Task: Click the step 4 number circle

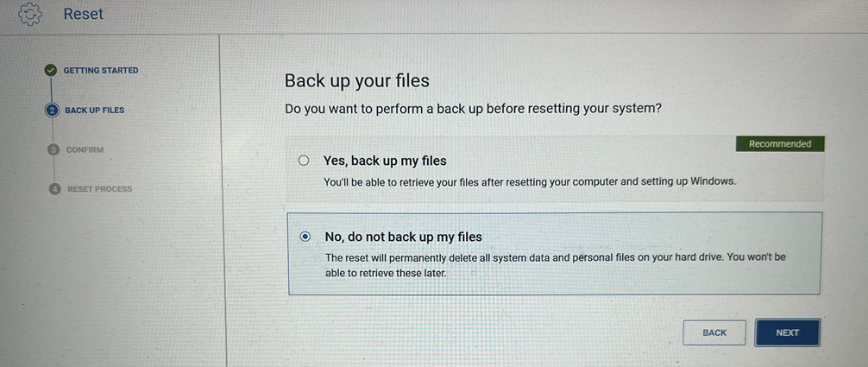Action: tap(55, 189)
